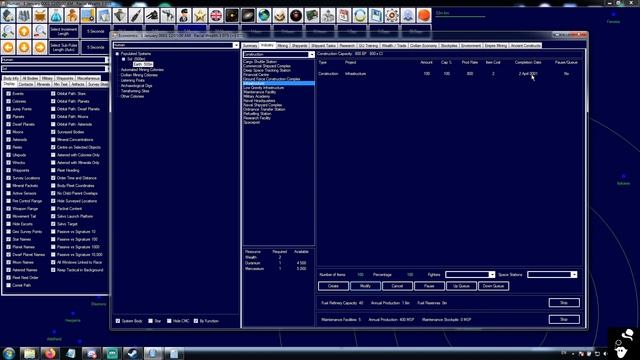The image size is (640, 360).
Task: Toggle the Star Names checkbox
Action: tap(9, 239)
